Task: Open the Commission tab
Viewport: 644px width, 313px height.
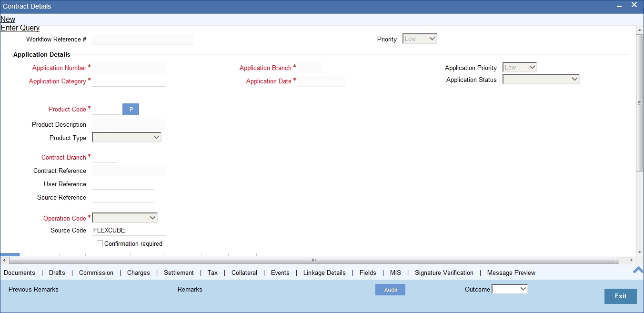Action: 96,273
